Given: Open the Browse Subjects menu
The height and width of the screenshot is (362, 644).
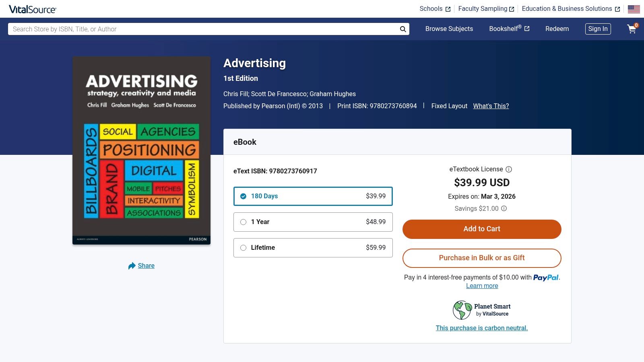Looking at the screenshot, I should coord(449,29).
